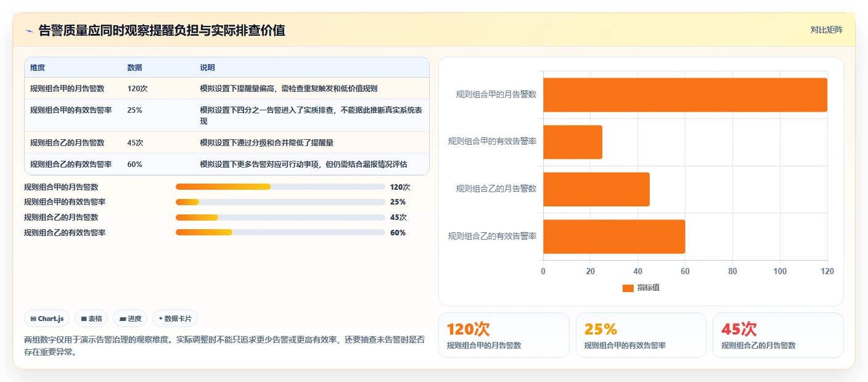Click the Chart.js tag icon
Screen dimensions: 868x382
point(33,319)
